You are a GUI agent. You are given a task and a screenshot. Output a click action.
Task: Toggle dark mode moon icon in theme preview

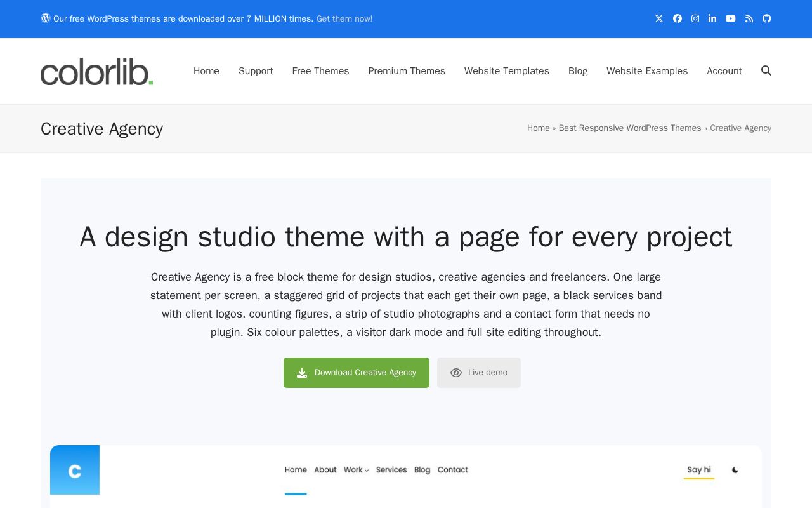coord(735,470)
